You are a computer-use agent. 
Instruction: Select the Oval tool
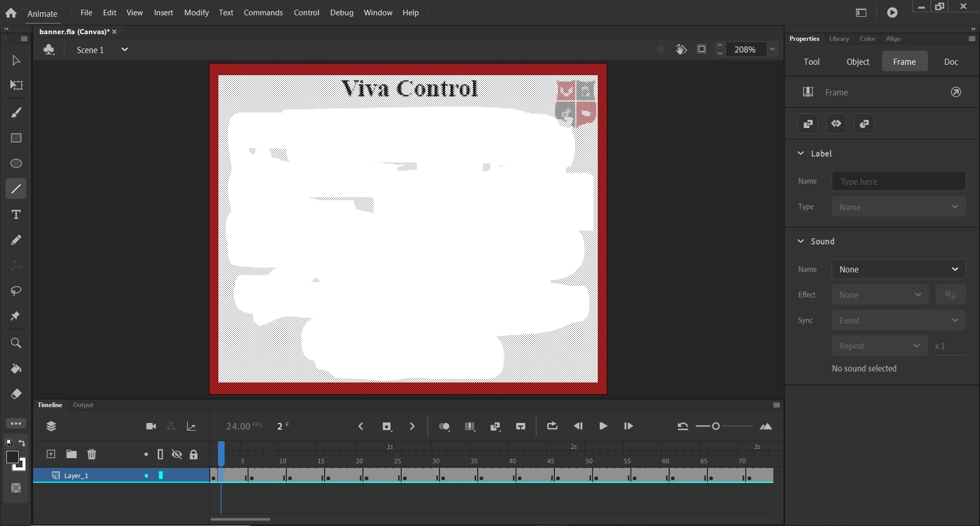click(x=16, y=163)
